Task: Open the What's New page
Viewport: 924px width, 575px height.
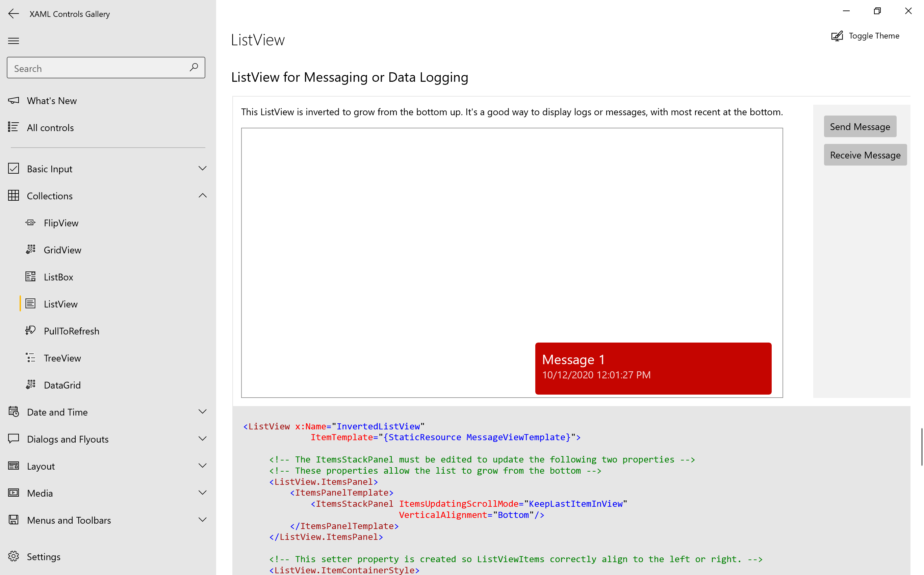Action: 52,100
